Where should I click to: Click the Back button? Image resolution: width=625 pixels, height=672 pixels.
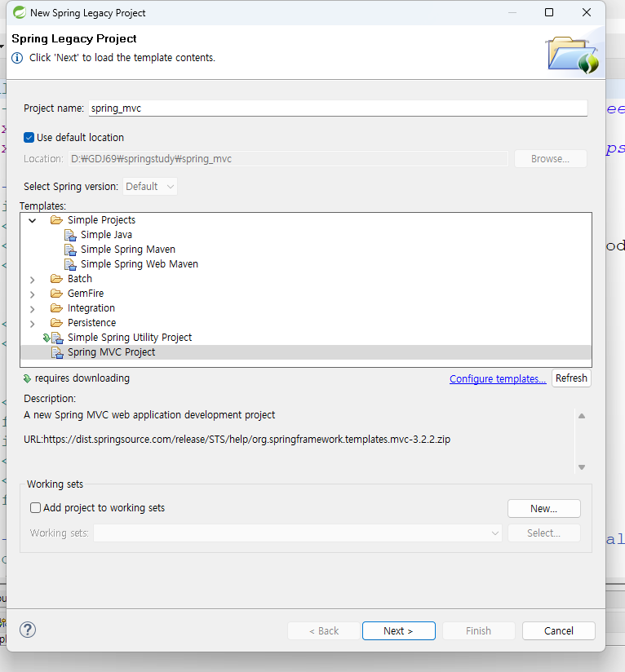pyautogui.click(x=324, y=631)
